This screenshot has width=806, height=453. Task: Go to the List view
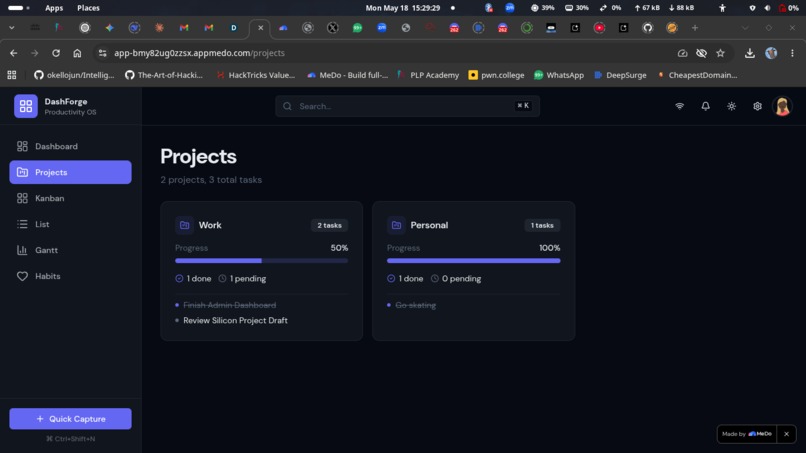pyautogui.click(x=70, y=224)
